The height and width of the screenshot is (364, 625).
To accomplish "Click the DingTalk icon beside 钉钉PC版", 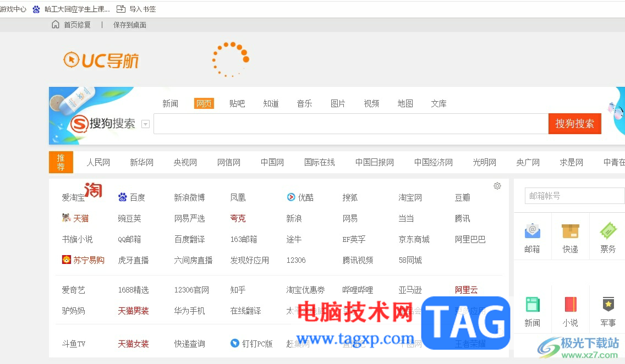I will (x=235, y=343).
